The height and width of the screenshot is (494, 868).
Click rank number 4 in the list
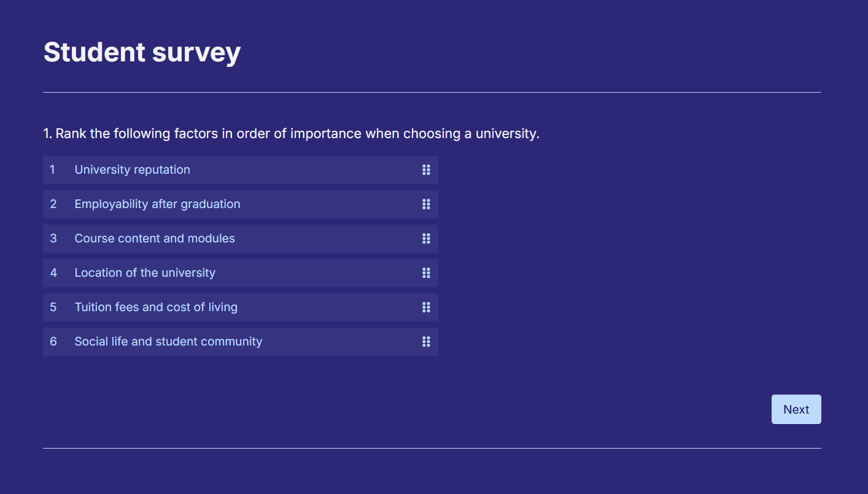tap(53, 273)
